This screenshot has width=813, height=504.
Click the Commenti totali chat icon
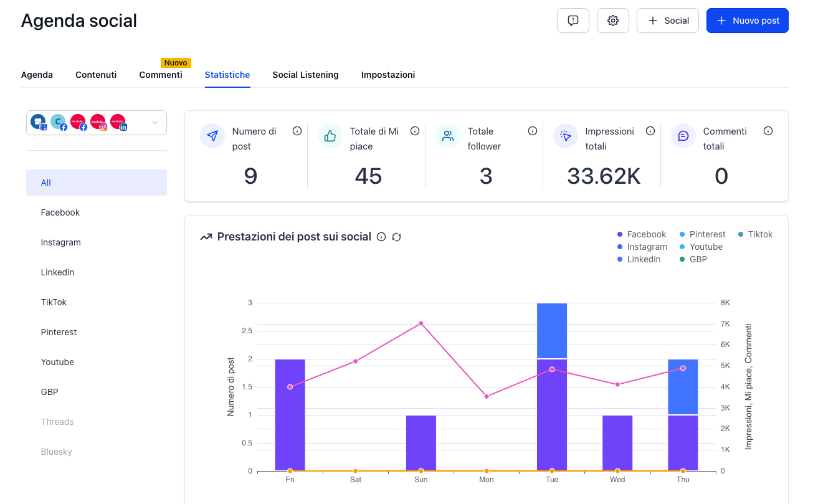(x=683, y=136)
